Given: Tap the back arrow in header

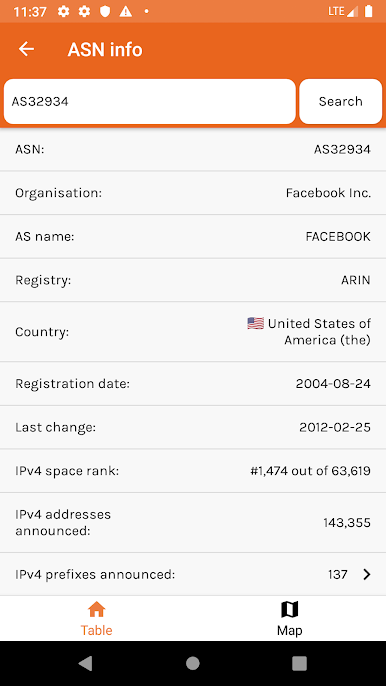Looking at the screenshot, I should (26, 49).
